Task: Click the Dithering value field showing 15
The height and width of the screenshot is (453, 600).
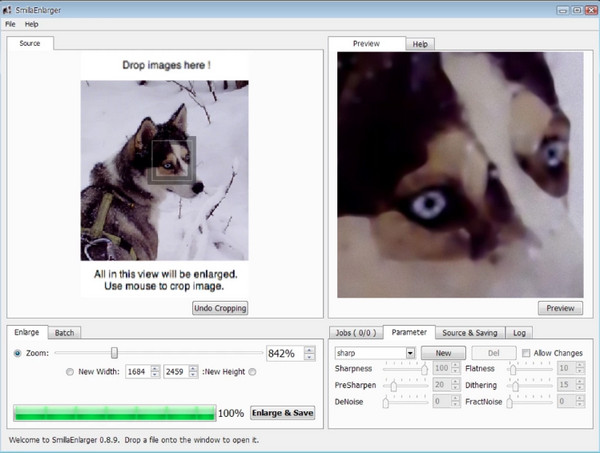Action: pyautogui.click(x=567, y=385)
